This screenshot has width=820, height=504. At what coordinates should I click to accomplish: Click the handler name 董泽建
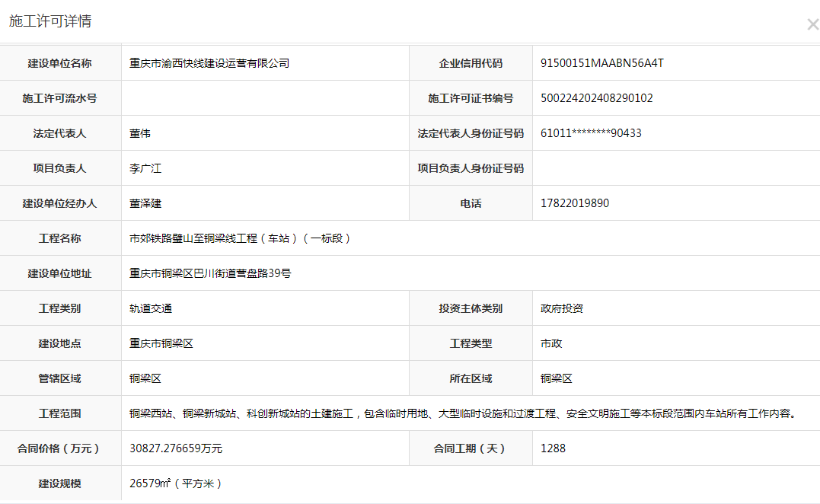(145, 203)
